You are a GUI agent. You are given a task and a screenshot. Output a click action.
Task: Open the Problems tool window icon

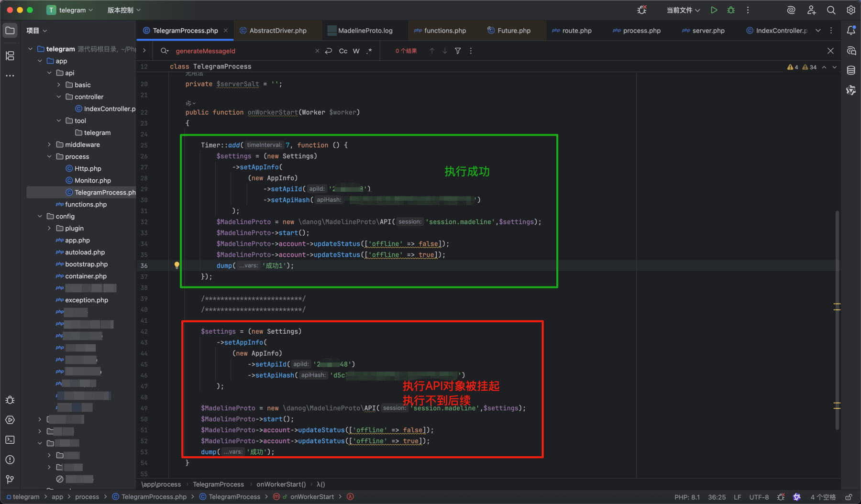coord(10,460)
